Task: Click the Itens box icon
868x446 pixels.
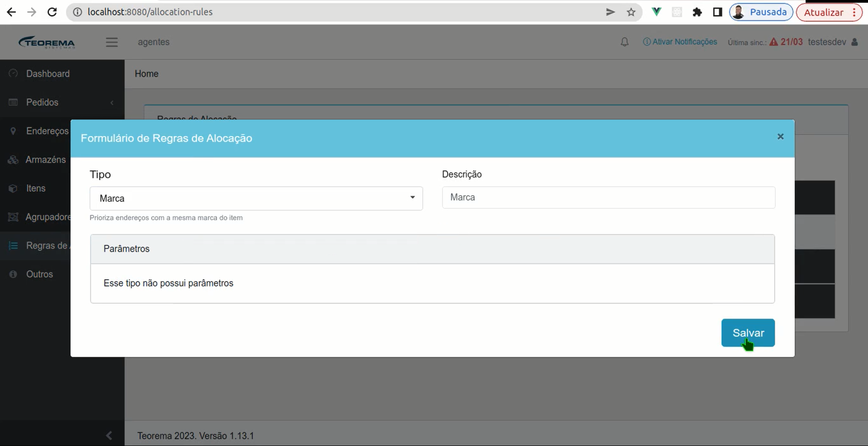Action: (13, 188)
